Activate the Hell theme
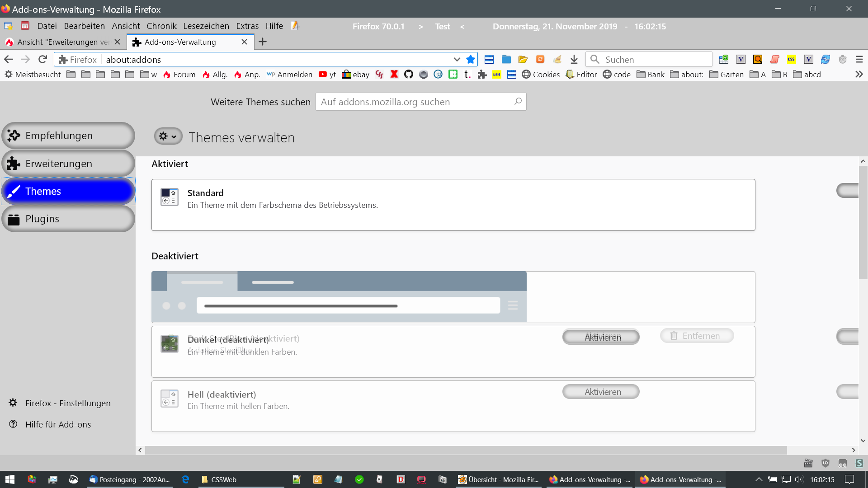The image size is (868, 488). pos(600,392)
